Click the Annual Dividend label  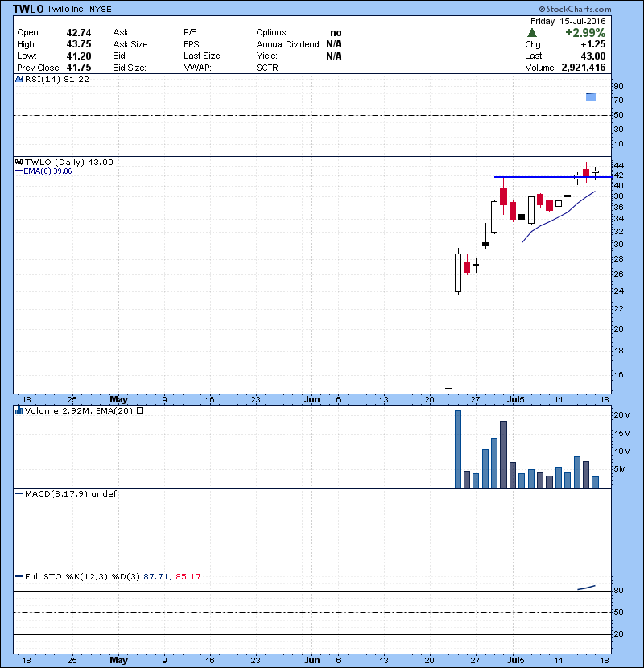288,44
